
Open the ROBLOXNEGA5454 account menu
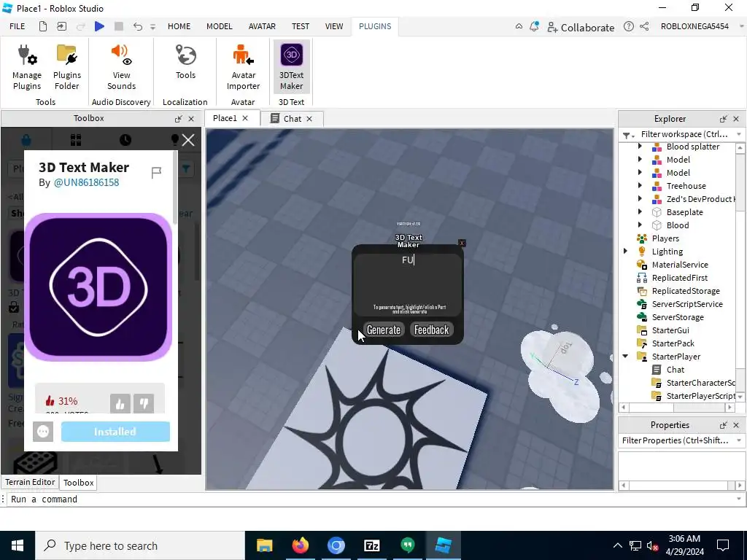(694, 26)
